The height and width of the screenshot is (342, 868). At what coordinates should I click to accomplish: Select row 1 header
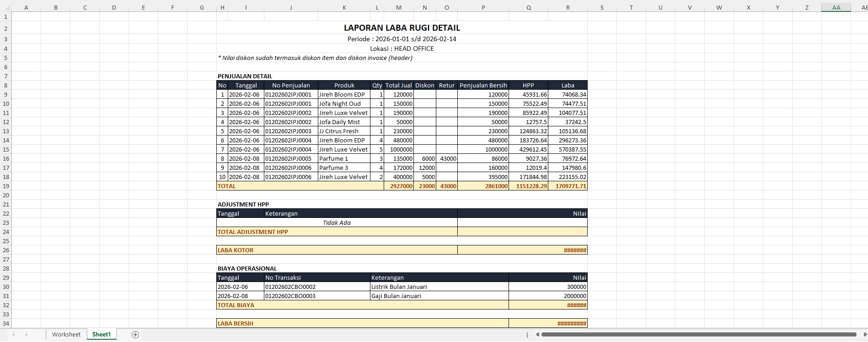6,16
